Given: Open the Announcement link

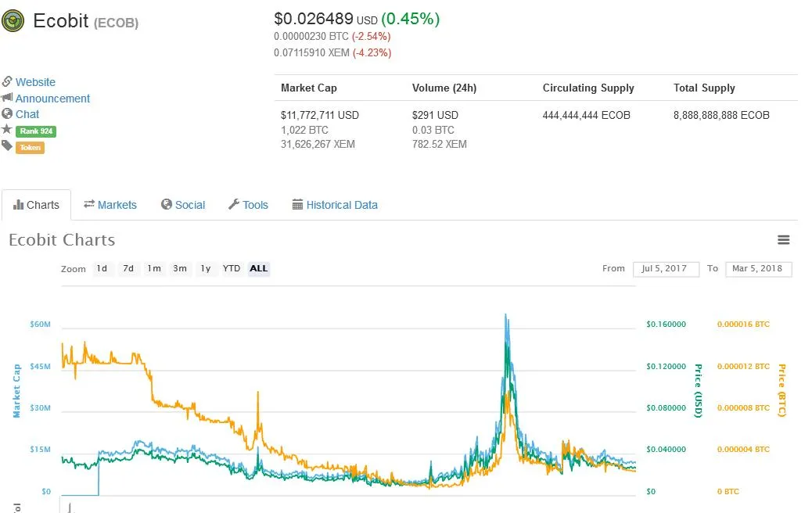Looking at the screenshot, I should point(52,99).
